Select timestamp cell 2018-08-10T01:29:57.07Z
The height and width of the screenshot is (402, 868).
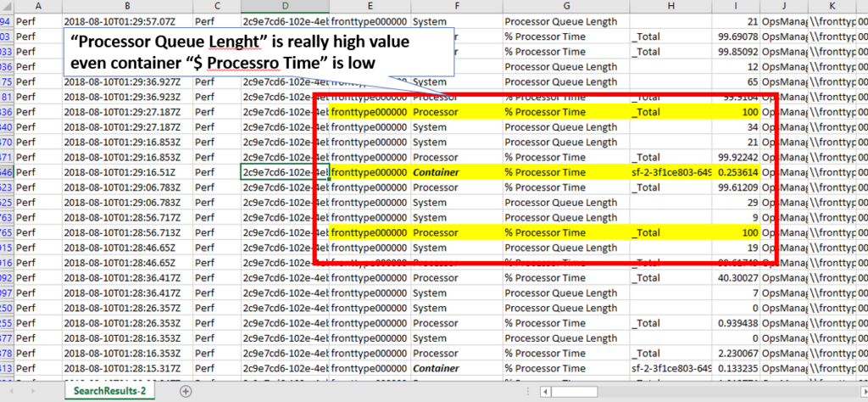coord(128,21)
